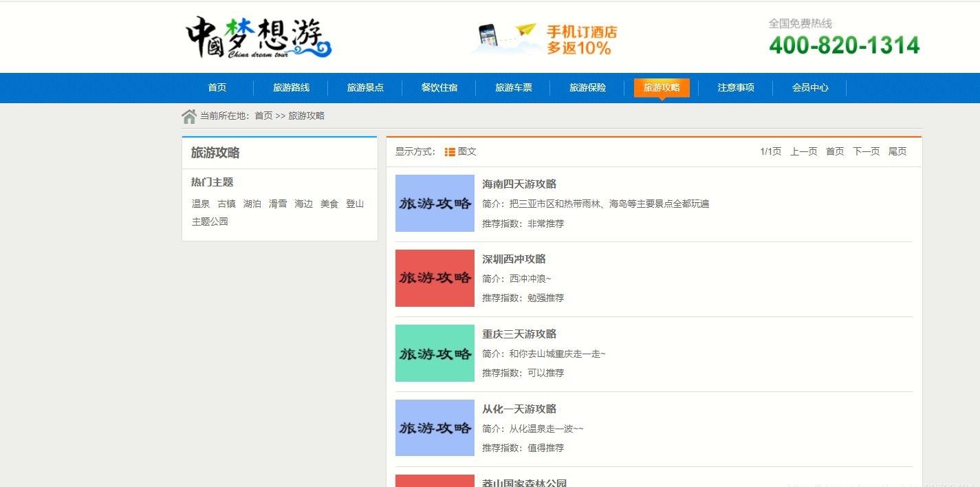The width and height of the screenshot is (980, 487).
Task: Click 旅游攻略 link in breadcrumb
Action: point(306,116)
